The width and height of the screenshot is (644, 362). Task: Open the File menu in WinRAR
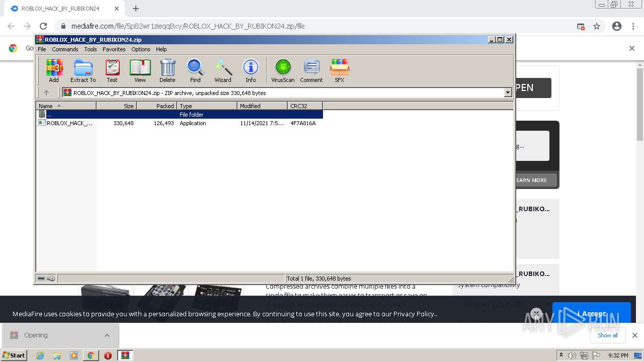coord(42,49)
